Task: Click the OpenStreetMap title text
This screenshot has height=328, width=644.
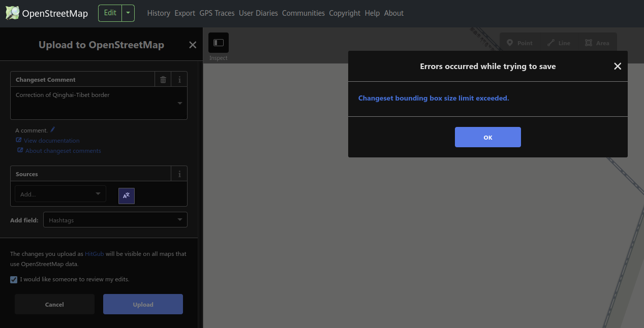Action: (55, 14)
